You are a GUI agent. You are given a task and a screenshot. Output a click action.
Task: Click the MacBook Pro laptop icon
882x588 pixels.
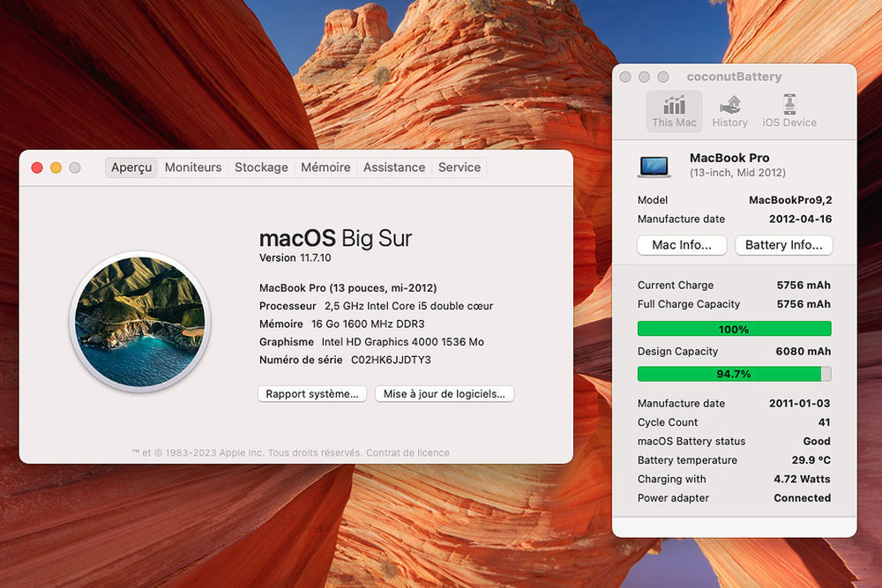654,167
